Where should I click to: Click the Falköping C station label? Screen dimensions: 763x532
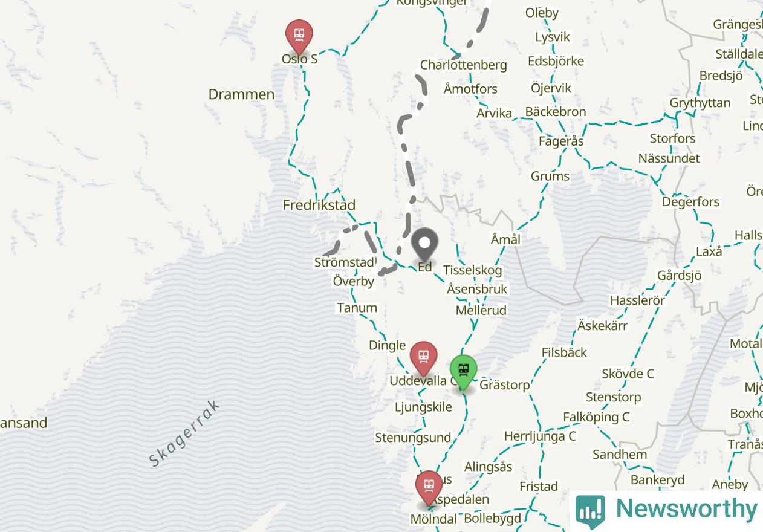[596, 417]
